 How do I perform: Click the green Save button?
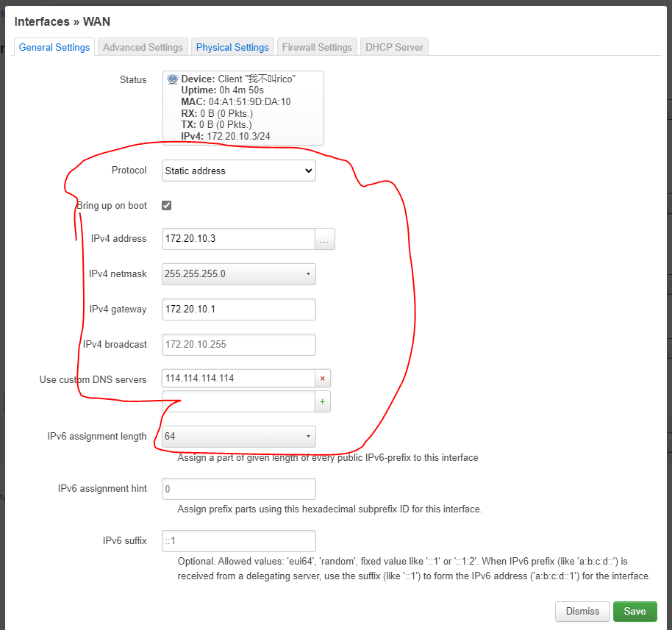[x=635, y=611]
